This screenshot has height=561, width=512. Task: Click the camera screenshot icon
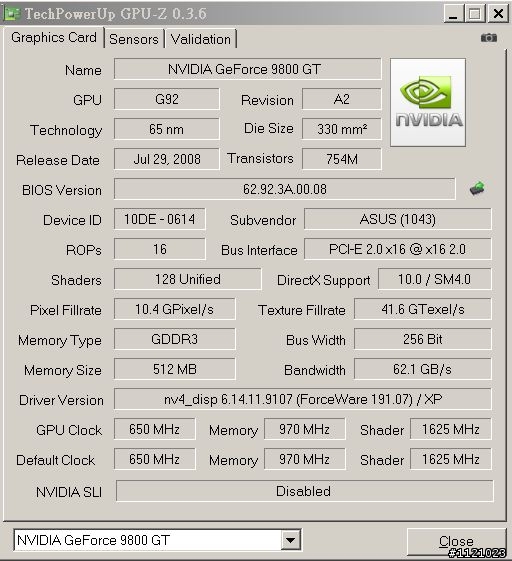point(489,38)
